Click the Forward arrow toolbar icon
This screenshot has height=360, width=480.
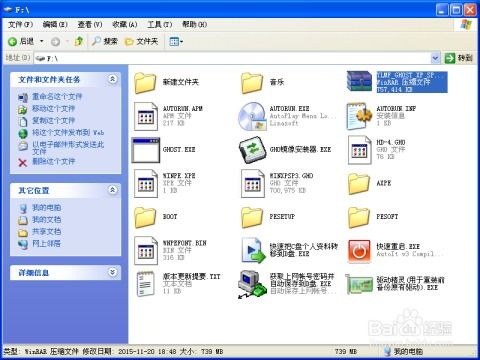point(55,42)
